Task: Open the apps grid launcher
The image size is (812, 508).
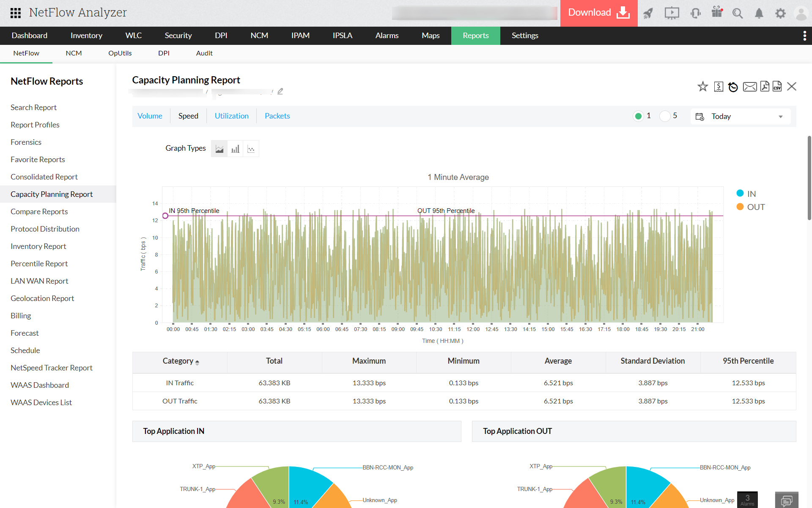Action: [16, 13]
